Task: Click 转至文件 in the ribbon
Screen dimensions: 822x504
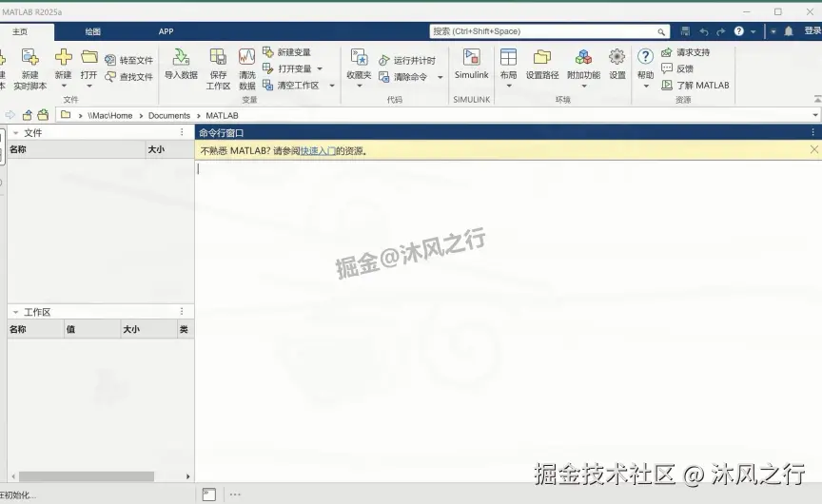Action: point(129,60)
